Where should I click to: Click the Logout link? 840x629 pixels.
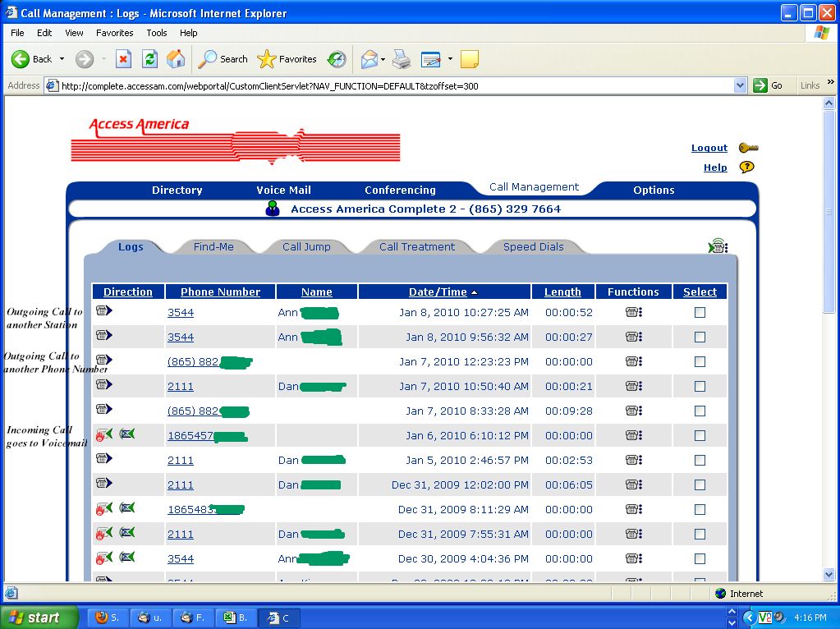(x=709, y=148)
